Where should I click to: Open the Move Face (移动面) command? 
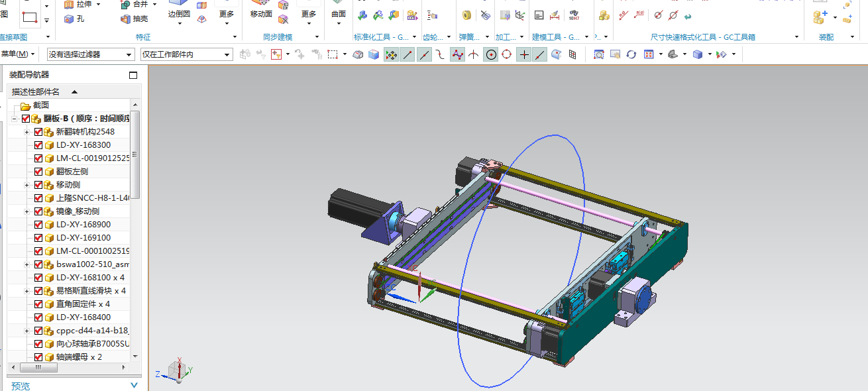click(x=261, y=9)
